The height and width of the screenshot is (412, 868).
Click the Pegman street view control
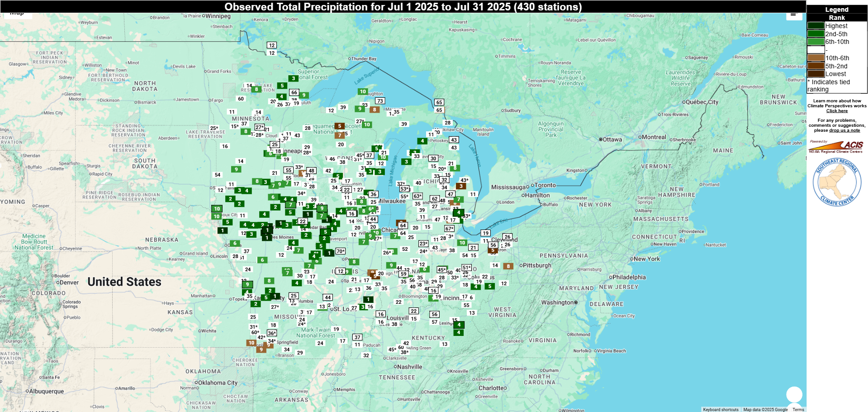[x=794, y=394]
